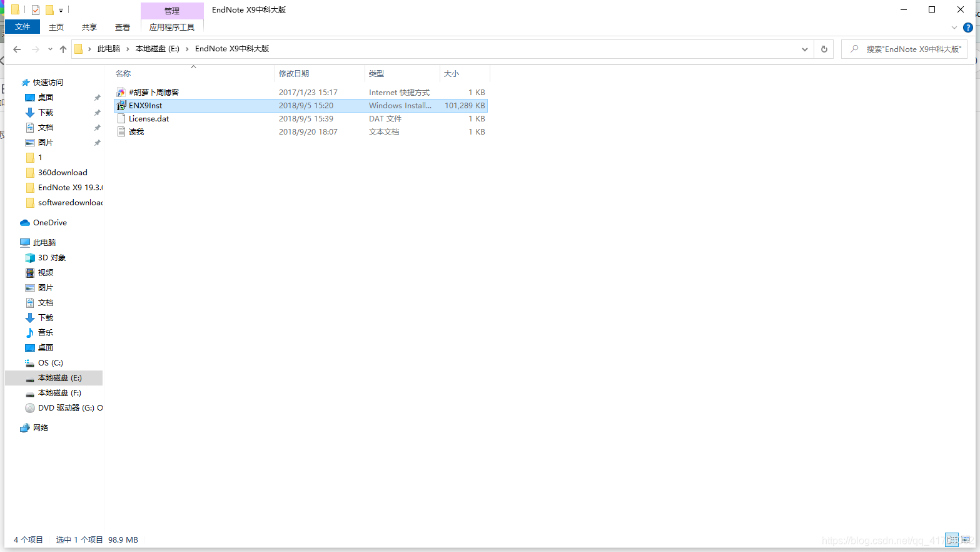Select the License.dat file icon
980x552 pixels.
click(x=121, y=119)
